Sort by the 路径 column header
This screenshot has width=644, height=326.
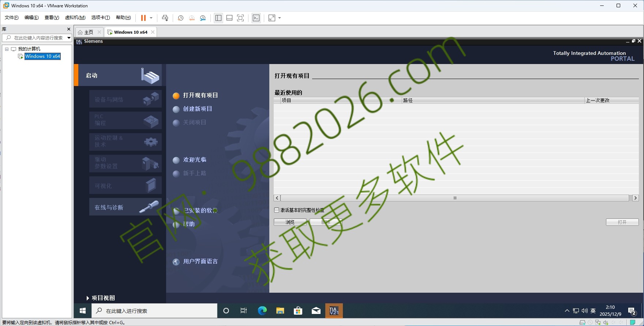click(493, 100)
